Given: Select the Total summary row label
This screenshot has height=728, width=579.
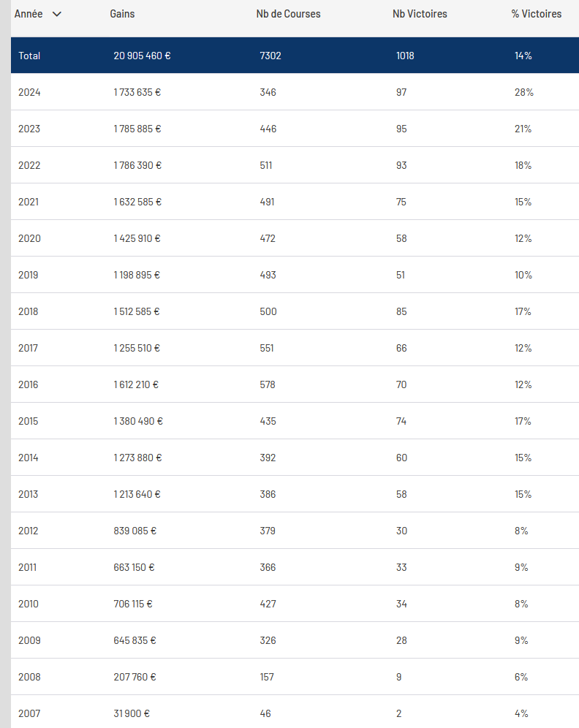Looking at the screenshot, I should [x=29, y=56].
